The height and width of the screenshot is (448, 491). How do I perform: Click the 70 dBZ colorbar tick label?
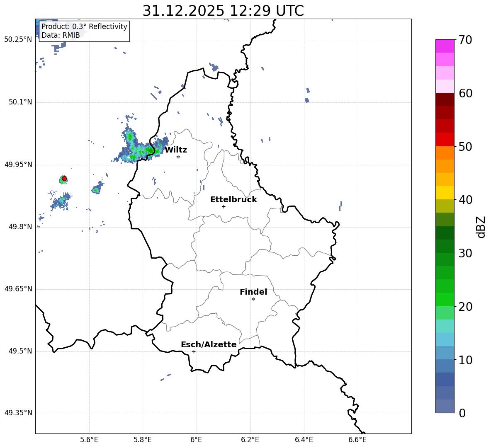tap(466, 40)
